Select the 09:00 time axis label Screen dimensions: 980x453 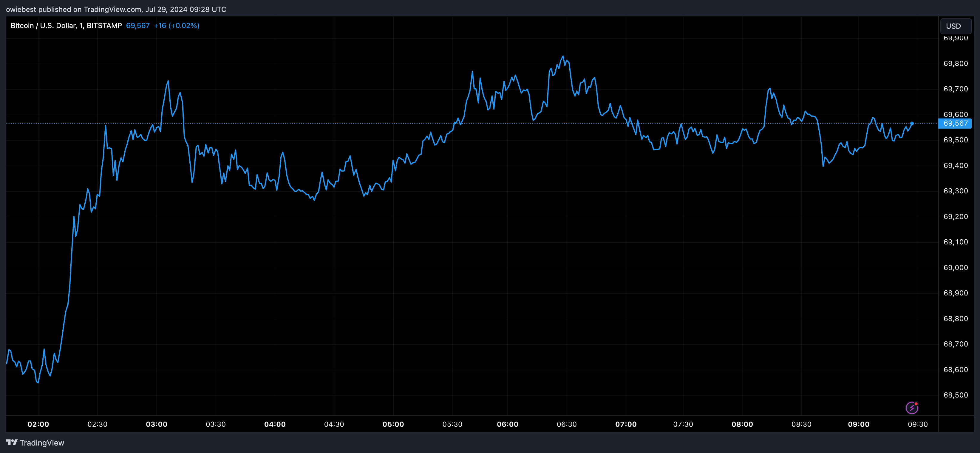(859, 424)
